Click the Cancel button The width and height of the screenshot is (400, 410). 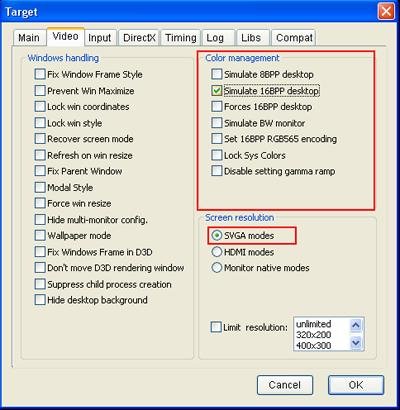click(285, 385)
